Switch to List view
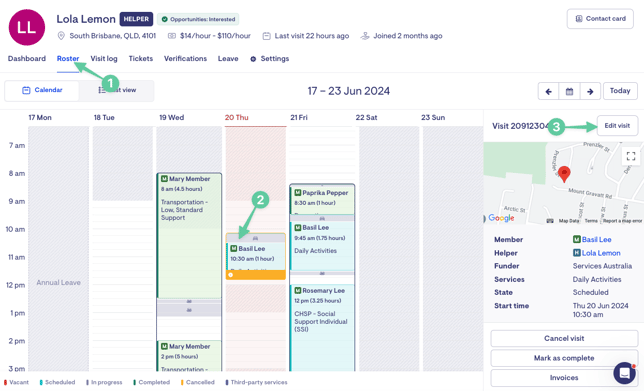 pyautogui.click(x=117, y=90)
